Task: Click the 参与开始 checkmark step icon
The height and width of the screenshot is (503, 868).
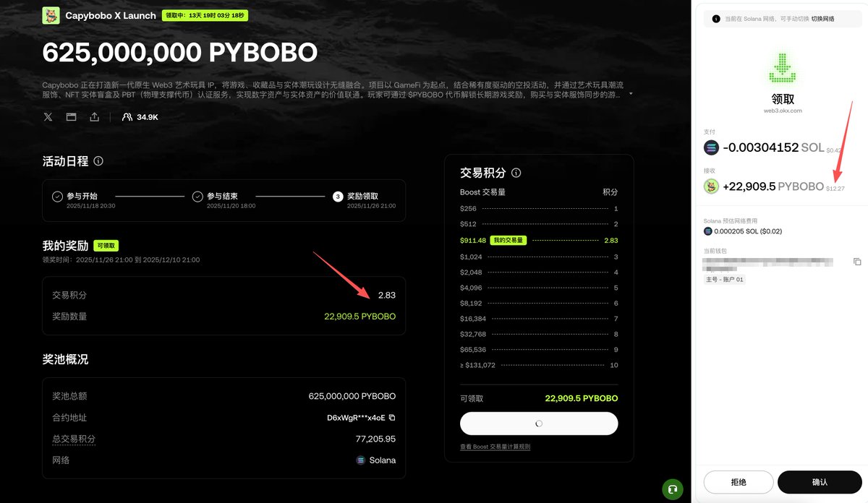Action: [x=57, y=196]
